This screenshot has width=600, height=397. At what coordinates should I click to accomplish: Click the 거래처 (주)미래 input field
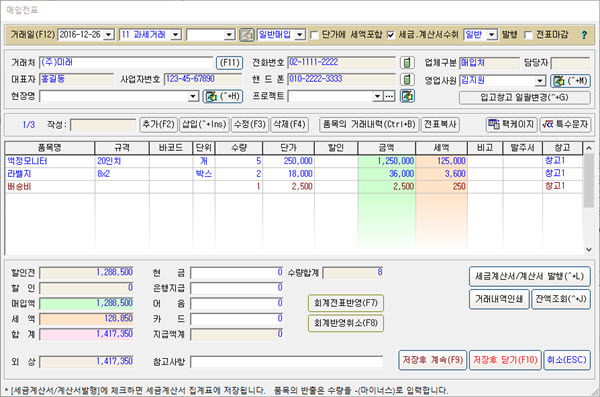point(126,62)
